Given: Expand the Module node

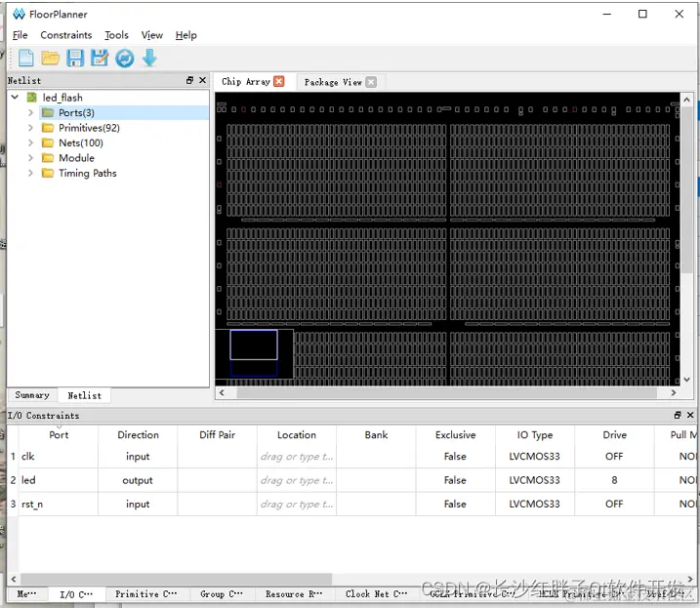Looking at the screenshot, I should [30, 158].
